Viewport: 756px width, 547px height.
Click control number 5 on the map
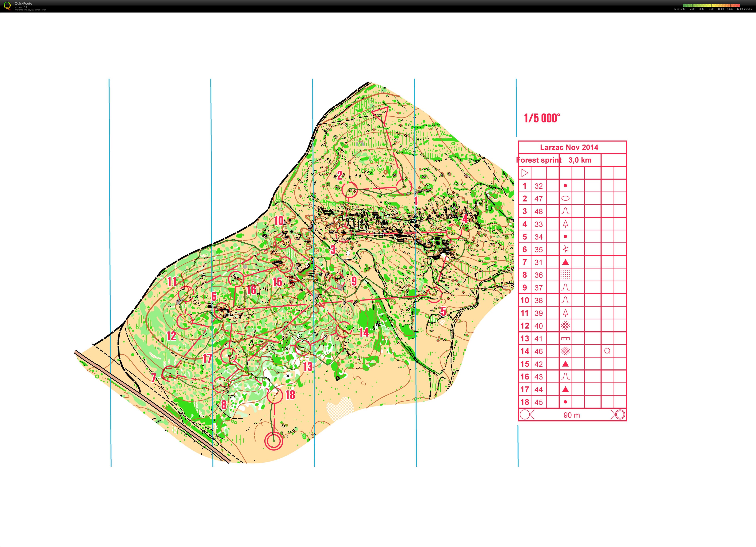[443, 311]
